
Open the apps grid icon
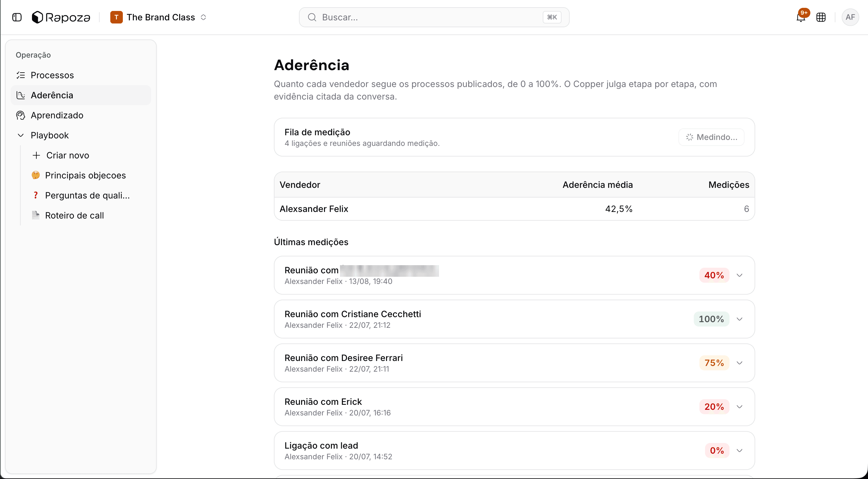pyautogui.click(x=821, y=17)
